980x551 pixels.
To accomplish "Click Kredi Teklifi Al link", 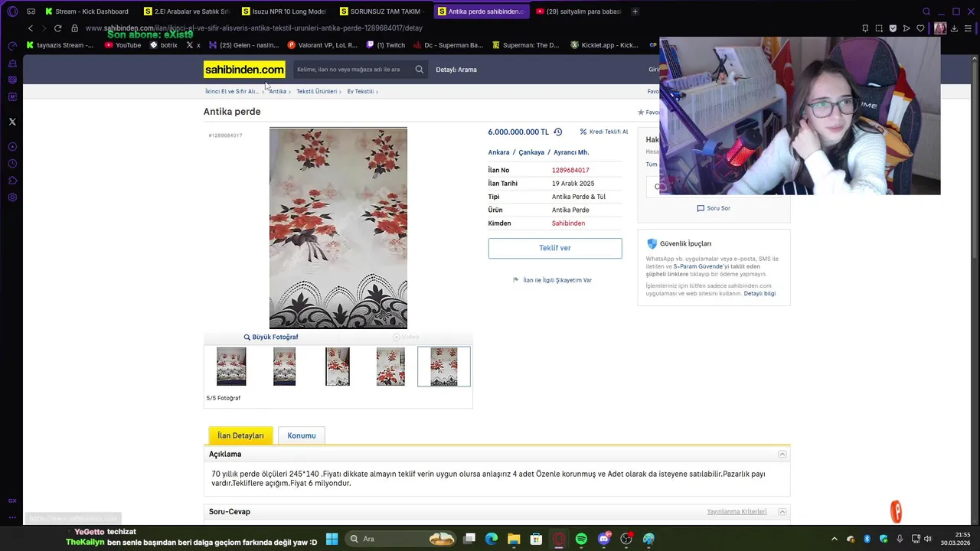I will point(604,132).
